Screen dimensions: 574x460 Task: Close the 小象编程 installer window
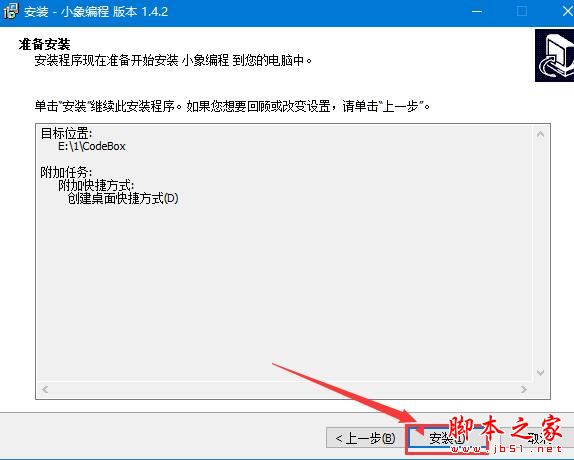[567, 11]
